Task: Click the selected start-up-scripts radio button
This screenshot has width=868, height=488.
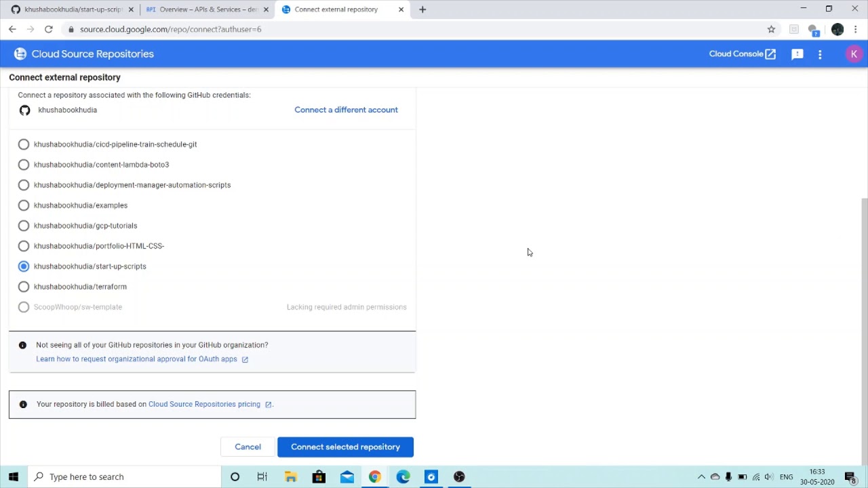Action: [x=24, y=266]
